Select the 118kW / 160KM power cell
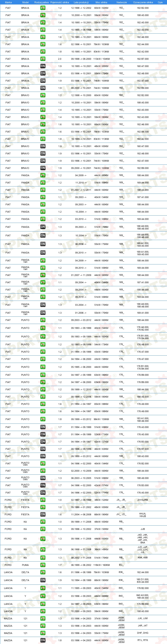Viewport: 167px width, 644px height. click(x=101, y=565)
